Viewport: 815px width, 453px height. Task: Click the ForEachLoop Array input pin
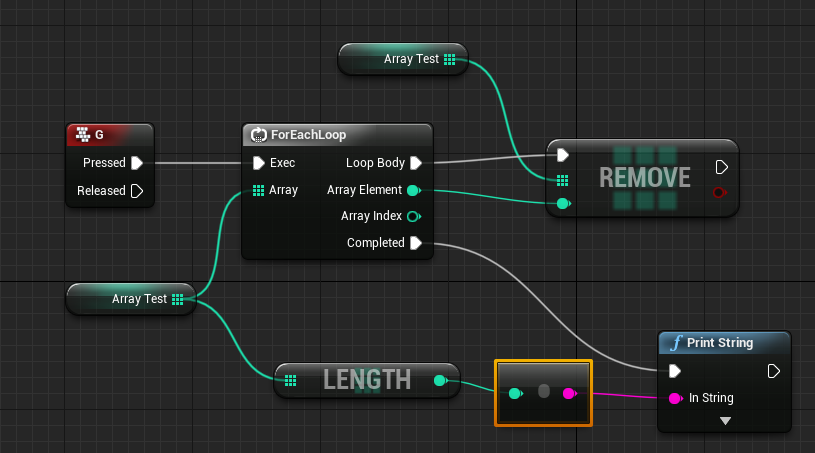pos(258,191)
